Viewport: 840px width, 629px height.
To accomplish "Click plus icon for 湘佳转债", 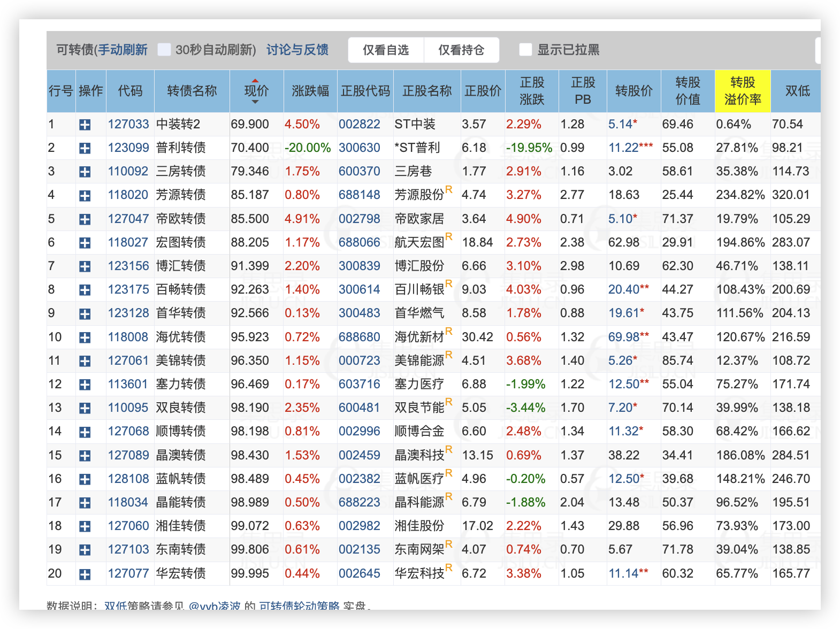I will tap(85, 526).
